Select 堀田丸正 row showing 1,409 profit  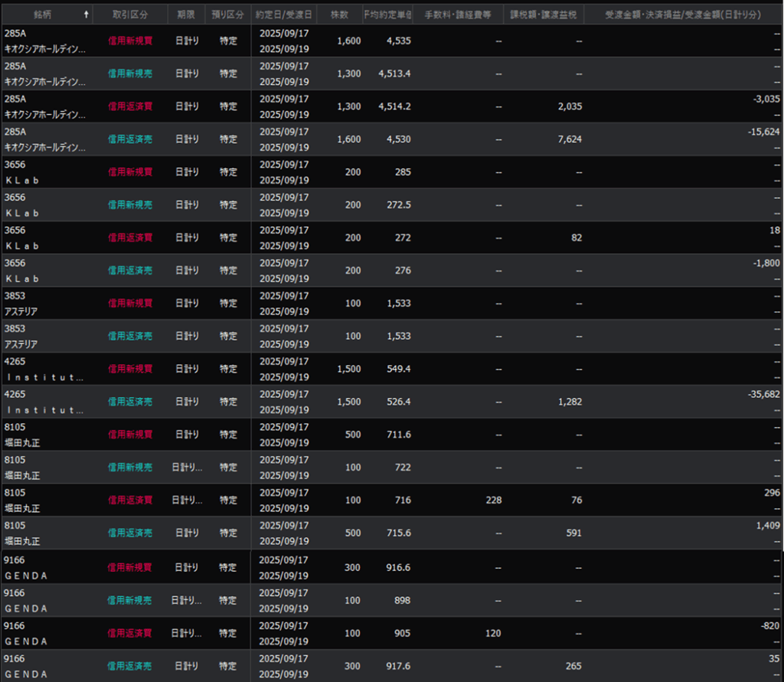pyautogui.click(x=129, y=533)
